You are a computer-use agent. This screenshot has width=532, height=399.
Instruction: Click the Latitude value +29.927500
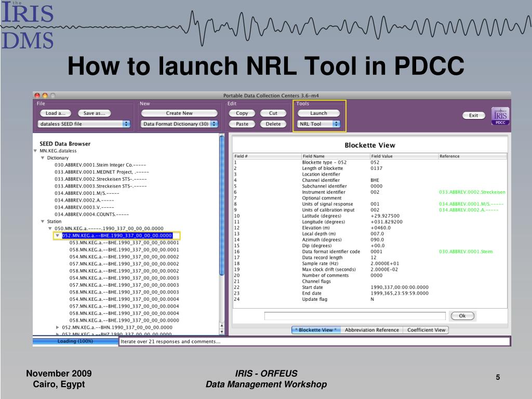tap(385, 216)
